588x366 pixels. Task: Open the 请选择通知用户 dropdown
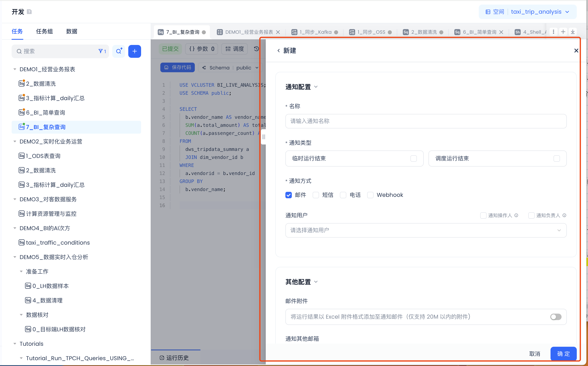point(425,230)
